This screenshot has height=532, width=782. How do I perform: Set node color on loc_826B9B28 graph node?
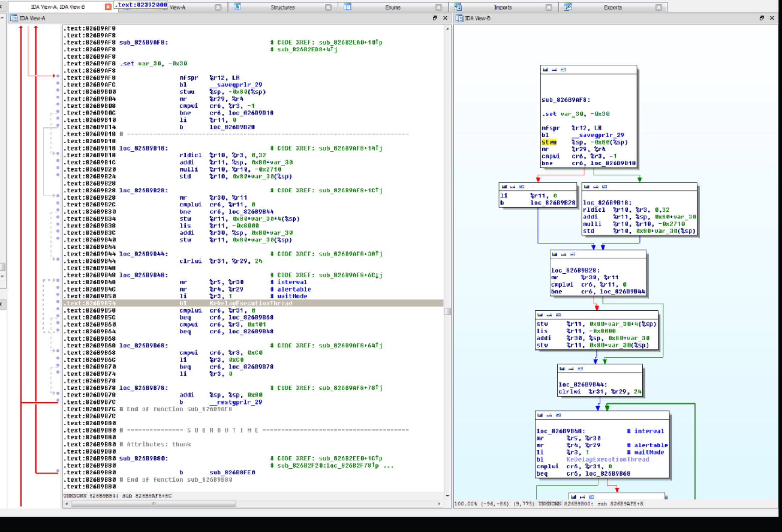pyautogui.click(x=555, y=254)
